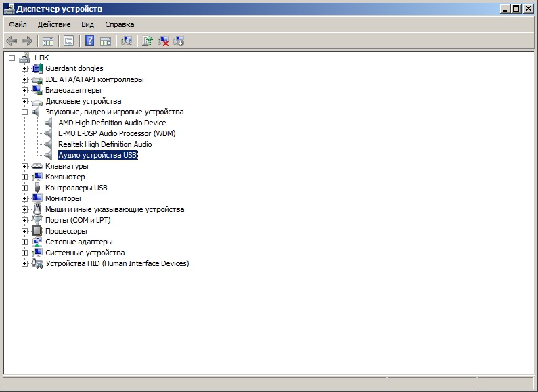Expand the Сетевые адаптеры category
This screenshot has height=392, width=538.
click(x=25, y=242)
